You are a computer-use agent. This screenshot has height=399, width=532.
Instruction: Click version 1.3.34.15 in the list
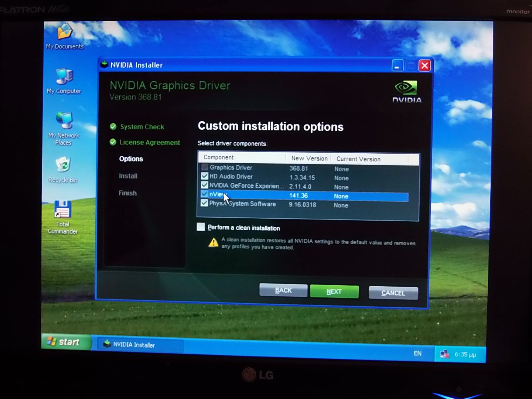(302, 177)
